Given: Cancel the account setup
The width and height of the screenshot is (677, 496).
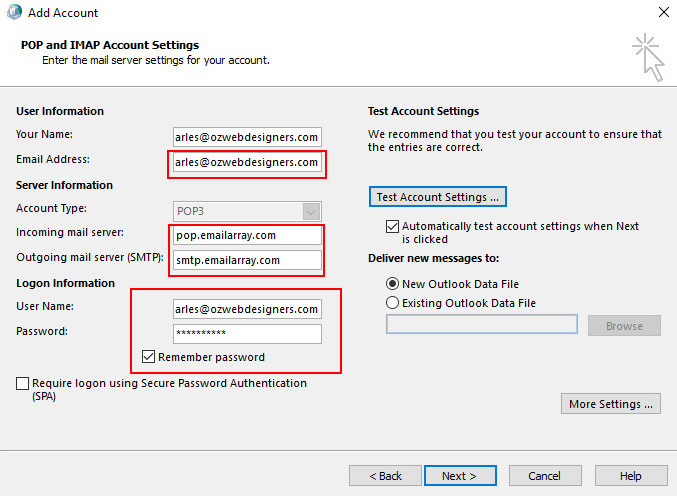Looking at the screenshot, I should point(544,476).
